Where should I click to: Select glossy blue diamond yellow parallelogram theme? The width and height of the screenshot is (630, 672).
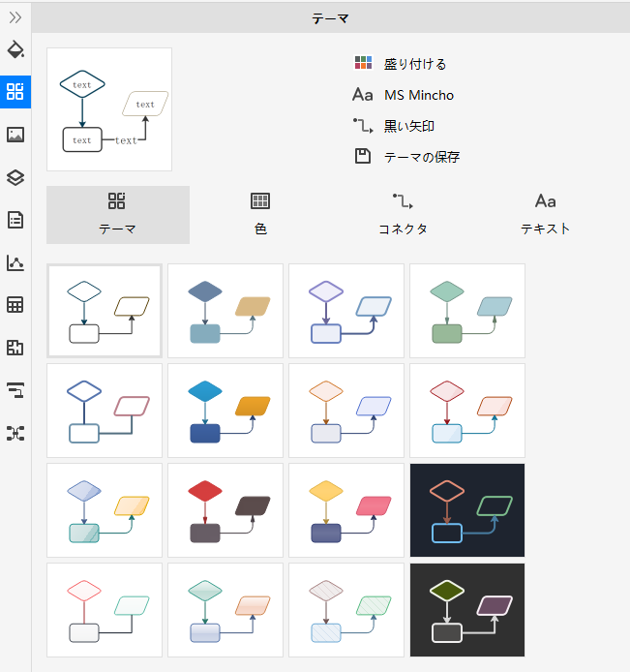point(105,510)
